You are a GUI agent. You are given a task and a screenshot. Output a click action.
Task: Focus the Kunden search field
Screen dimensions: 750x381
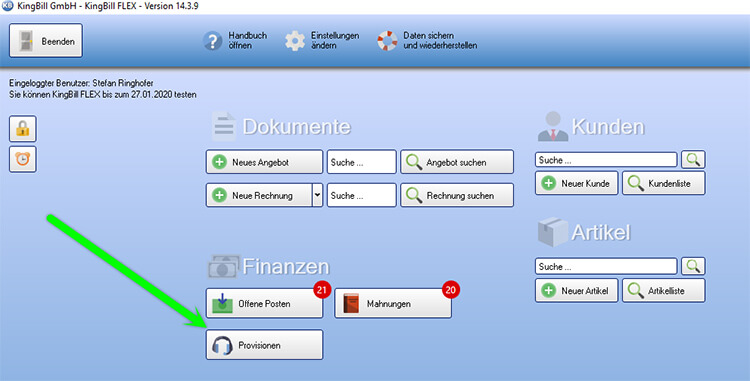[x=606, y=160]
